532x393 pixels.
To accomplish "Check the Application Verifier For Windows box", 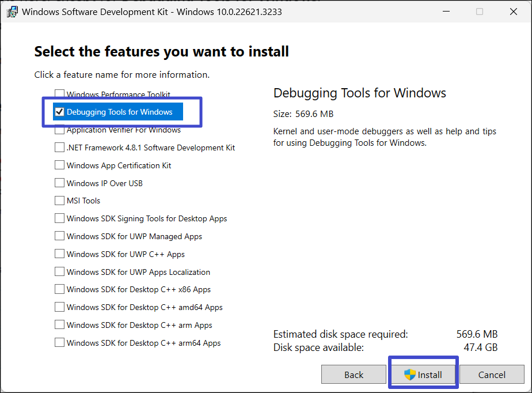I will 59,130.
